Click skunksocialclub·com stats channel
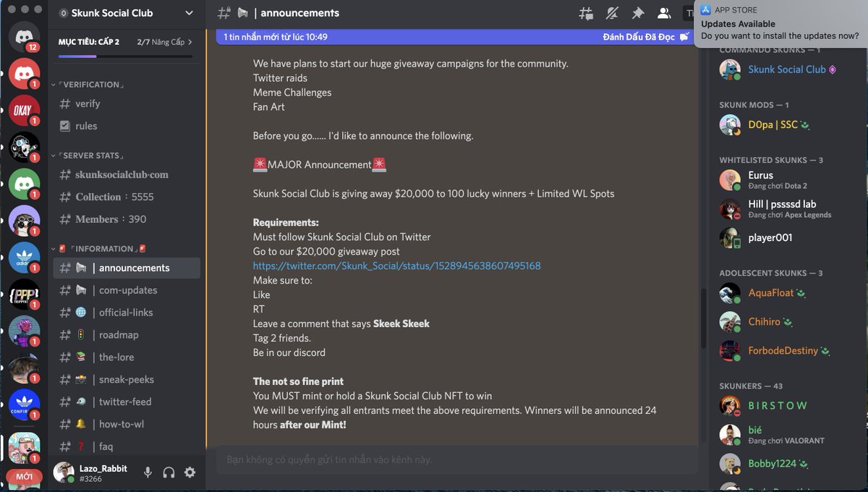Image resolution: width=868 pixels, height=492 pixels. coord(127,174)
